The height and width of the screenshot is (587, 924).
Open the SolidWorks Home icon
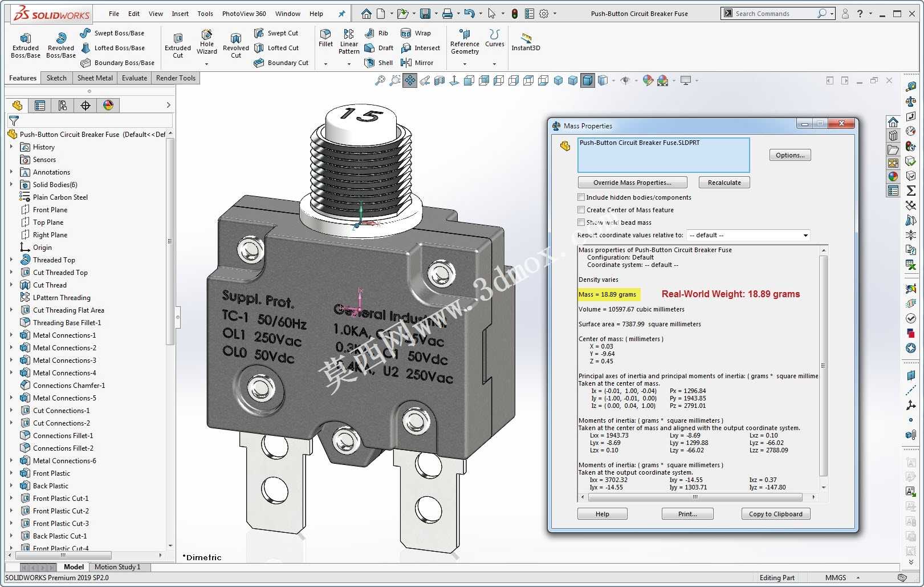coord(367,13)
